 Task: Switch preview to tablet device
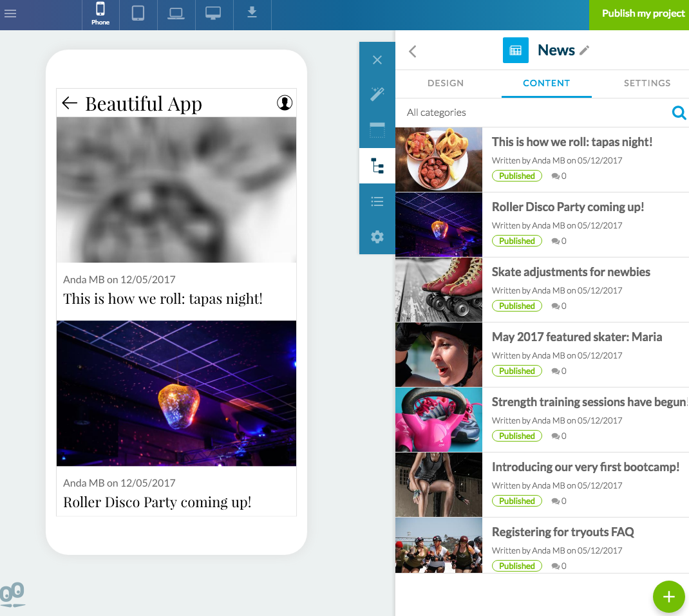(138, 14)
